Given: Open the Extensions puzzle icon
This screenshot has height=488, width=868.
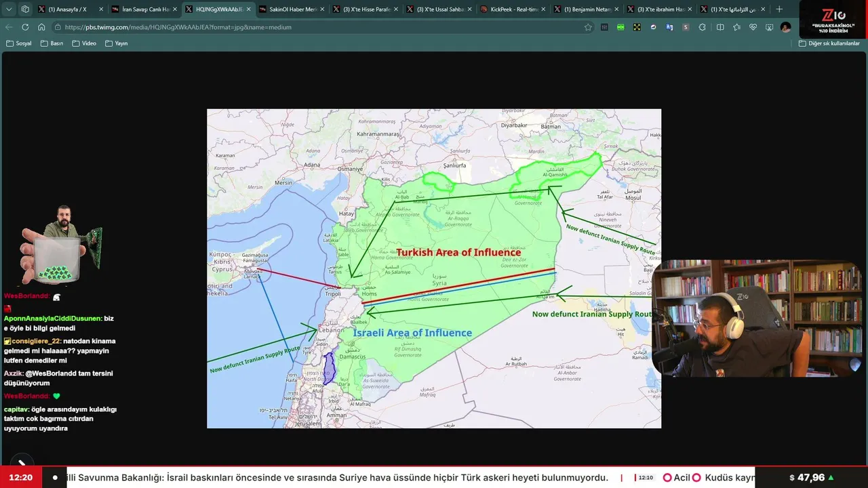Looking at the screenshot, I should [703, 27].
